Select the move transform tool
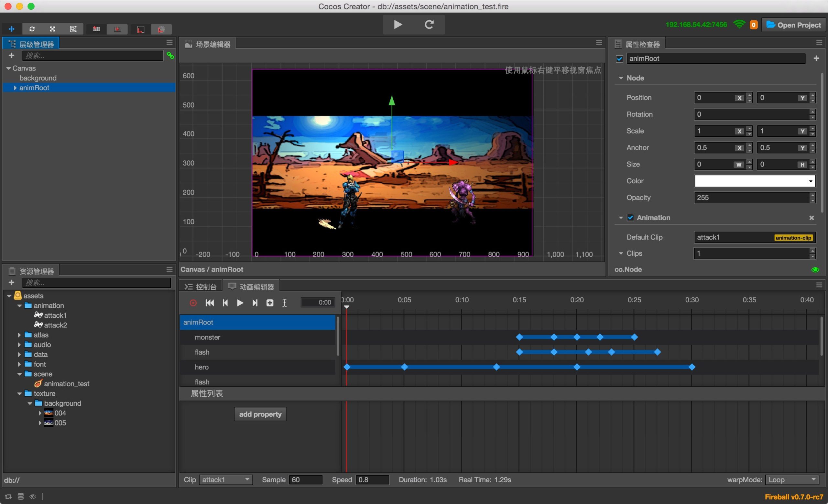The image size is (828, 504). coord(11,29)
